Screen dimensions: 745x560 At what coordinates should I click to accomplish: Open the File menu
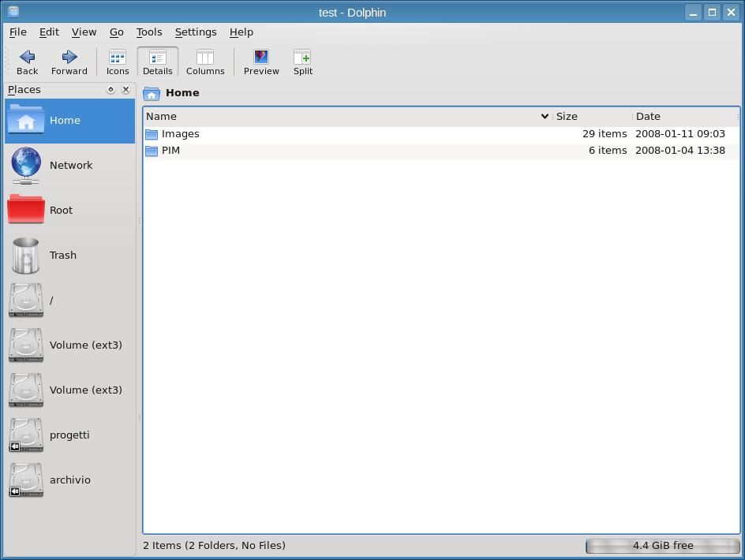(x=18, y=32)
